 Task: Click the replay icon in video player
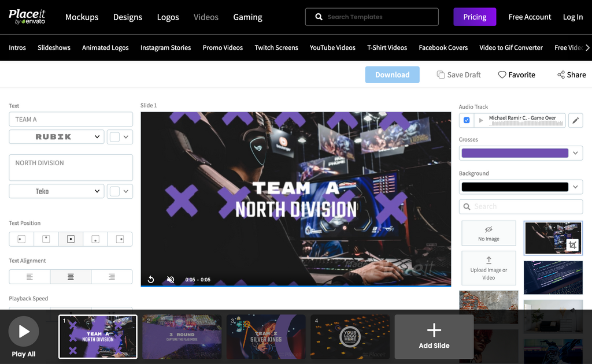pyautogui.click(x=151, y=280)
